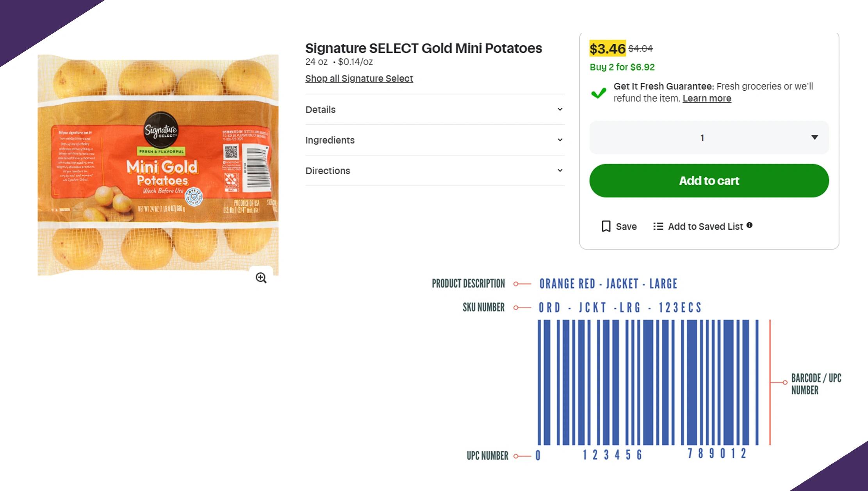Click Add to Saved List text
The width and height of the screenshot is (868, 491).
click(x=705, y=227)
